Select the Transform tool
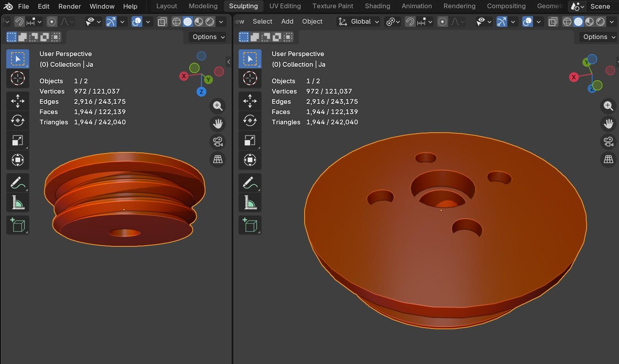The height and width of the screenshot is (364, 619). point(18,160)
